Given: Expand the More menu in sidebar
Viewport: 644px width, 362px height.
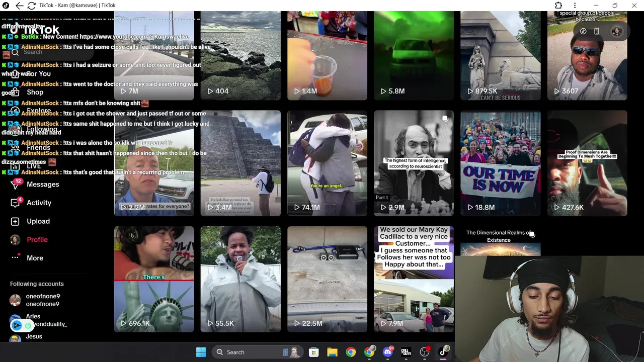Looking at the screenshot, I should pos(35,258).
